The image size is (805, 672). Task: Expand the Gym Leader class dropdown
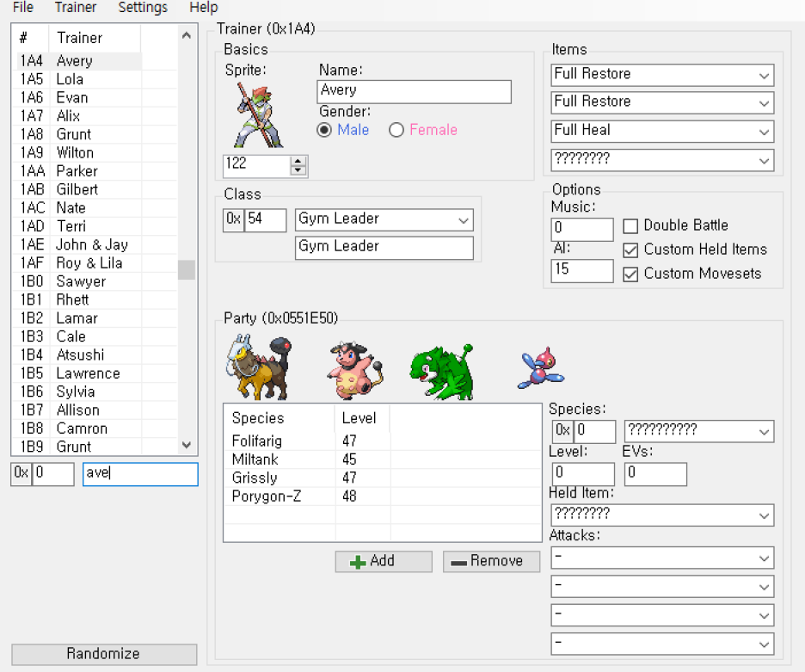click(x=464, y=220)
